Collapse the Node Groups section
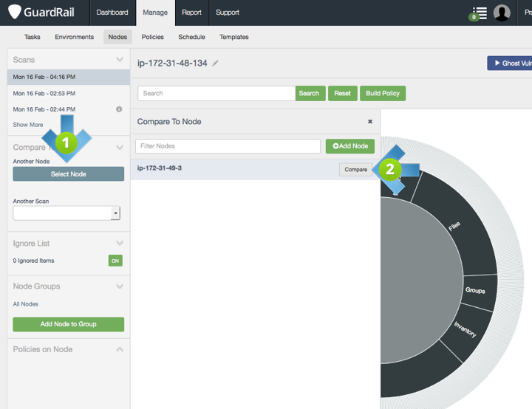Image resolution: width=532 pixels, height=409 pixels. click(120, 286)
